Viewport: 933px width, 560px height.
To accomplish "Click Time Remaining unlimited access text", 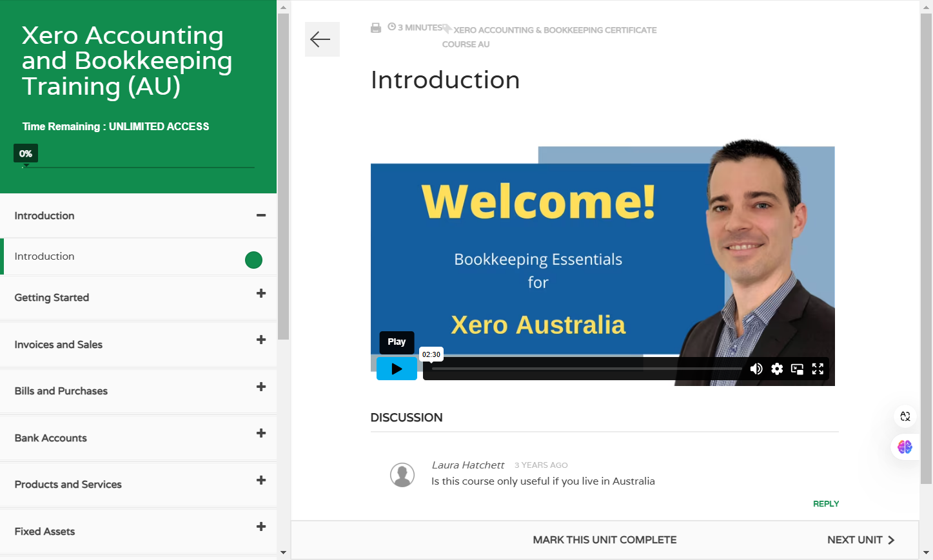I will click(115, 126).
